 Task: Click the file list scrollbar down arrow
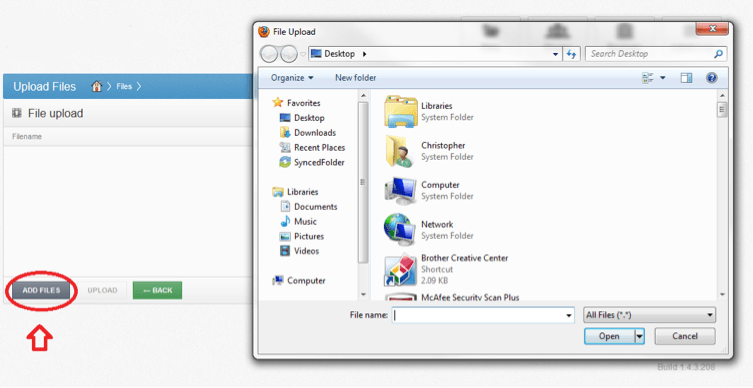pos(722,294)
